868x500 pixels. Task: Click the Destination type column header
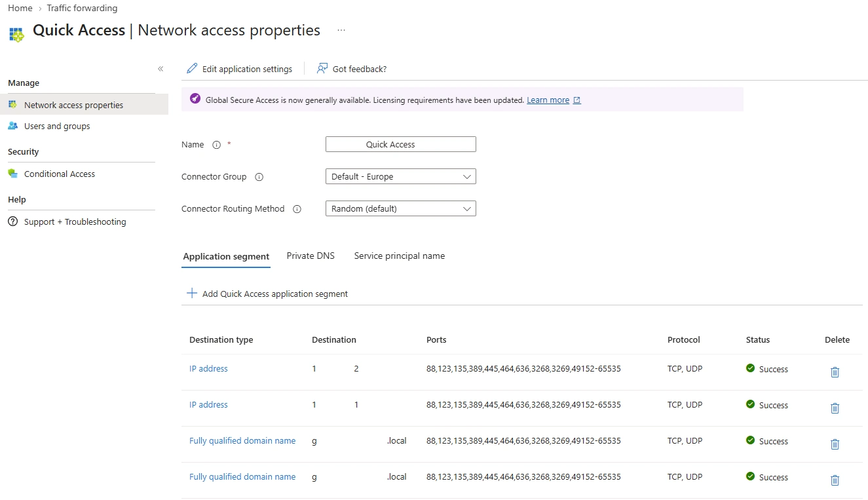(221, 339)
